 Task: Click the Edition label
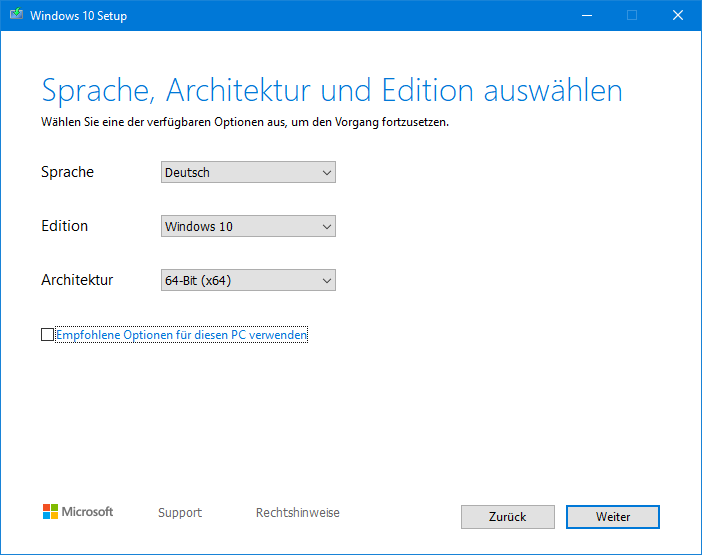click(x=64, y=226)
